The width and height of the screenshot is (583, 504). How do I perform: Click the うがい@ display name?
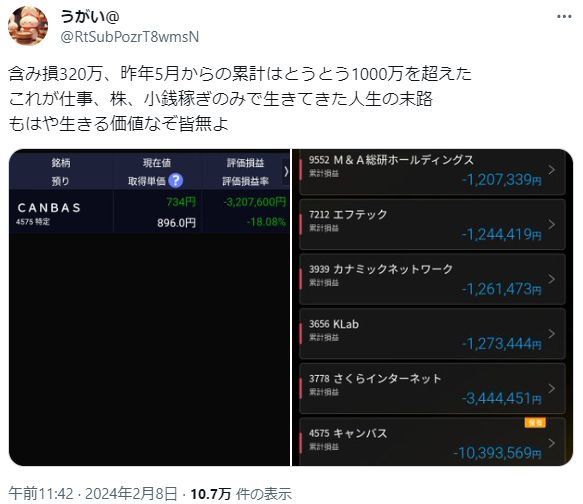pyautogui.click(x=90, y=16)
